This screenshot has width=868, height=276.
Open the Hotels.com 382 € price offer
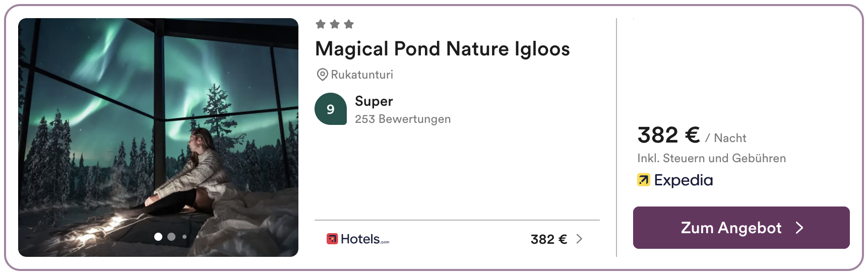[x=548, y=239]
